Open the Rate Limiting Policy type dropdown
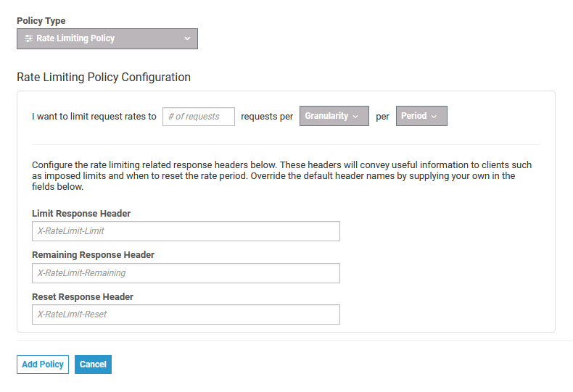Image resolution: width=573 pixels, height=392 pixels. (x=107, y=38)
